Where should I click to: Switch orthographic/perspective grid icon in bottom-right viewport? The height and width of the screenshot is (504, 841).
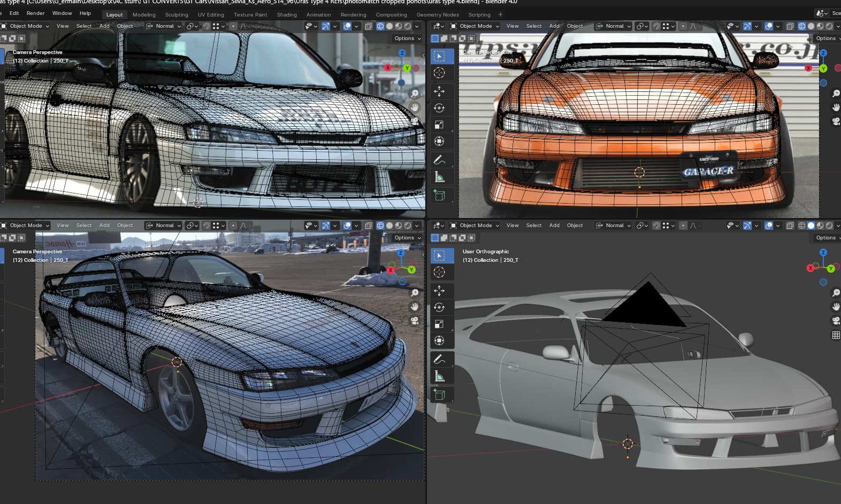(x=836, y=335)
